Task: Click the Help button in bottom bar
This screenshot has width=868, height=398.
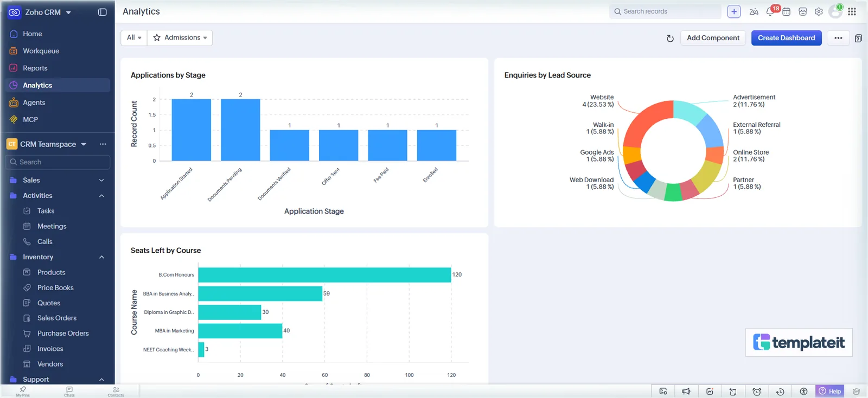Action: [x=830, y=391]
